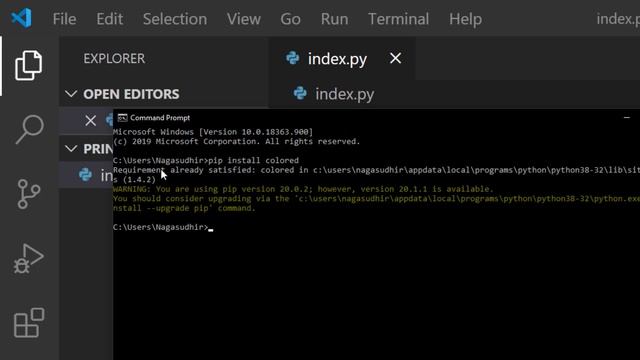Close index.py in Open Editors list
This screenshot has width=640, height=360.
pyautogui.click(x=91, y=120)
